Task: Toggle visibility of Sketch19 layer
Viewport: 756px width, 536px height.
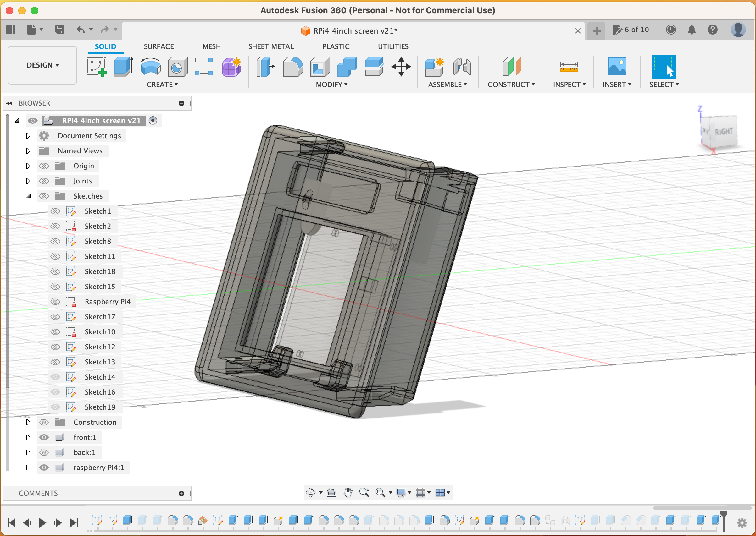Action: [x=56, y=407]
